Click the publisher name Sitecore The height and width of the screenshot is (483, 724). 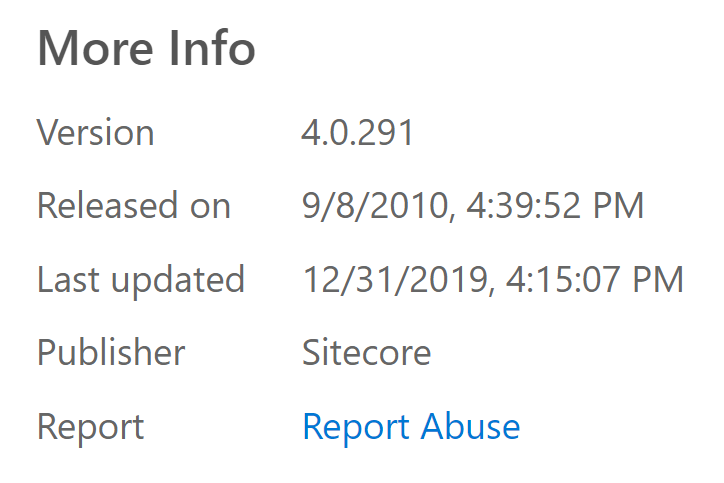coord(366,353)
